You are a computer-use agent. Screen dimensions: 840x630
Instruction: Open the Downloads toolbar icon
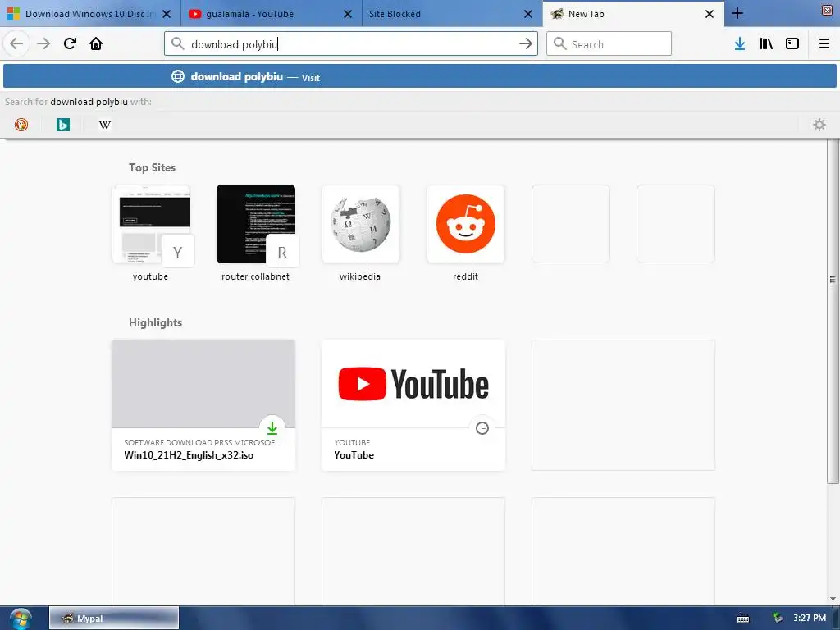tap(740, 43)
